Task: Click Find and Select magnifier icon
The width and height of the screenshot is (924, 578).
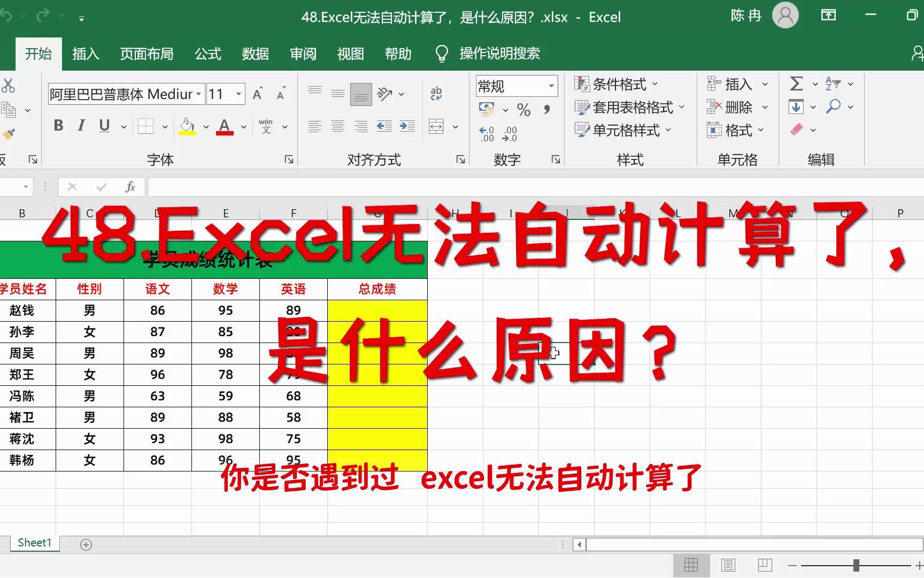Action: coord(833,107)
